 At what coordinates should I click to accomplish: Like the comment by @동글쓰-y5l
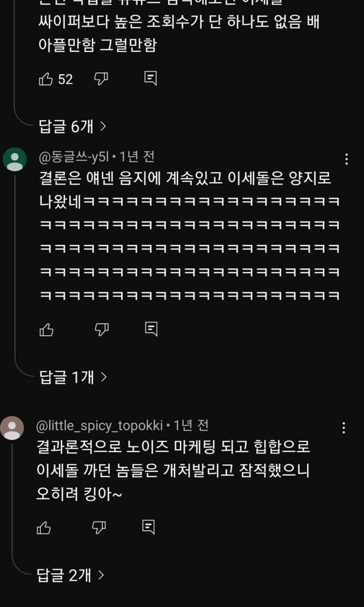(46, 329)
